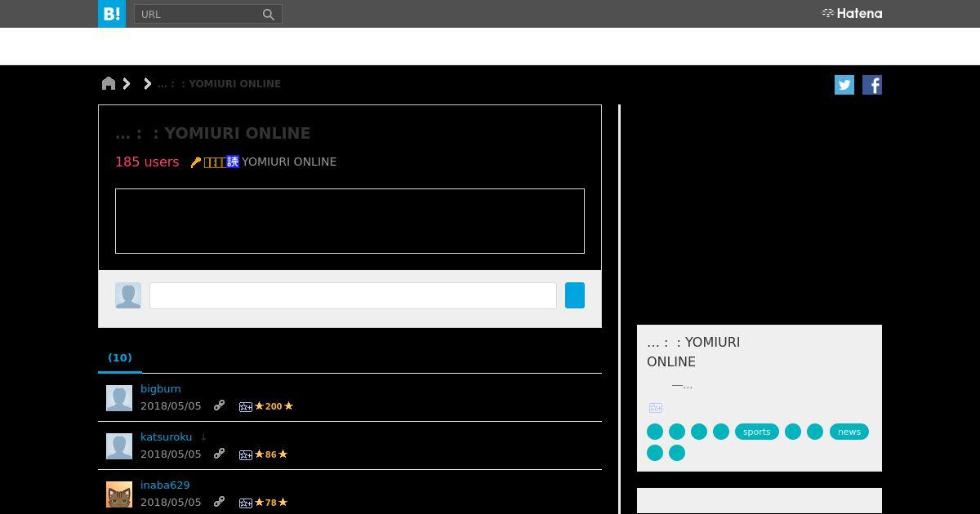This screenshot has height=514, width=980.
Task: Click the first breadcrumb chevron
Action: click(127, 83)
